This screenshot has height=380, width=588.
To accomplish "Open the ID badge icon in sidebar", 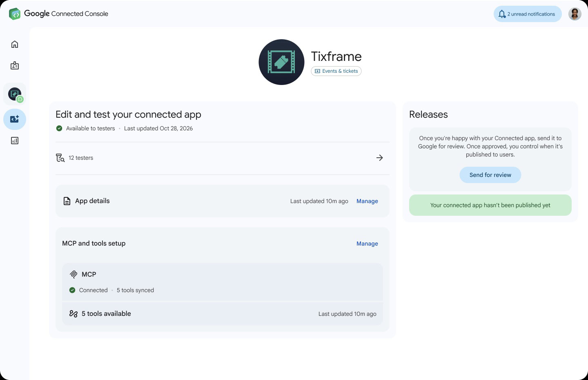I will (15, 65).
